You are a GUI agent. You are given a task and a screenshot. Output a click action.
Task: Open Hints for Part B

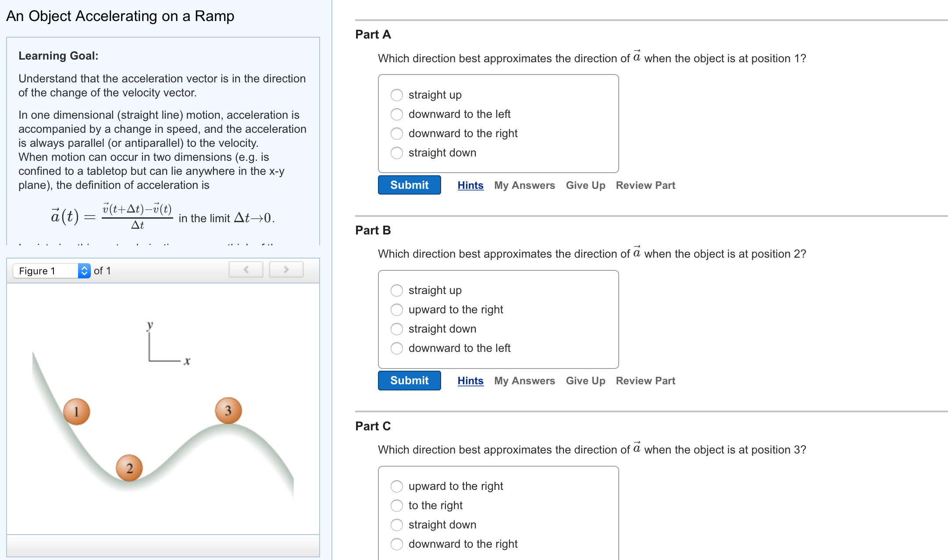point(470,380)
